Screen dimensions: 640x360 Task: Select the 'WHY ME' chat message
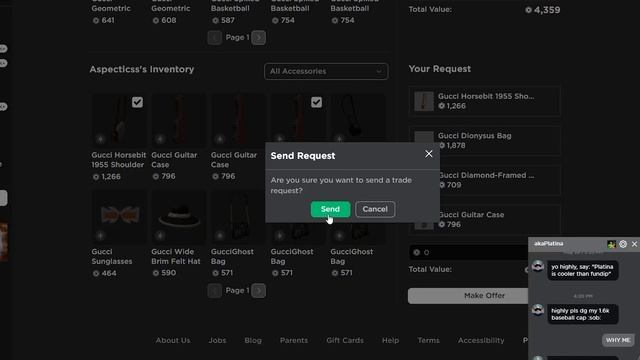pos(618,340)
